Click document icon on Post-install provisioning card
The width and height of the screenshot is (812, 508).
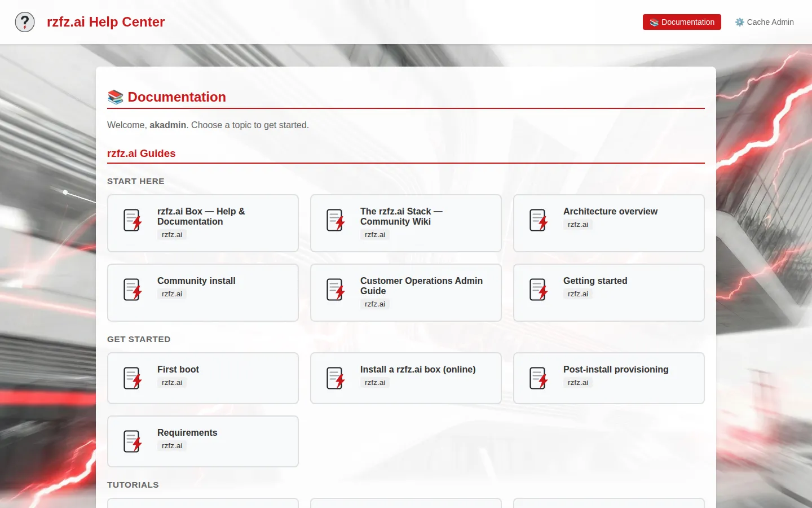pos(539,378)
